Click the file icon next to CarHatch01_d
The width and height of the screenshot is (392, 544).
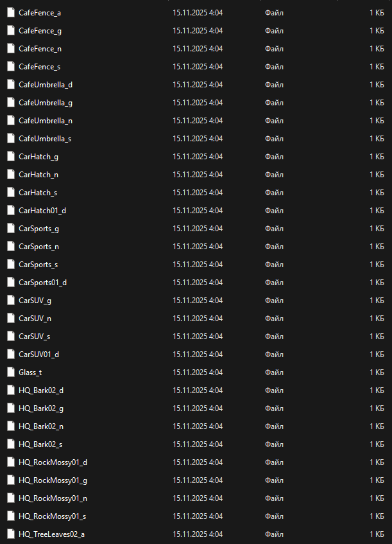point(10,210)
